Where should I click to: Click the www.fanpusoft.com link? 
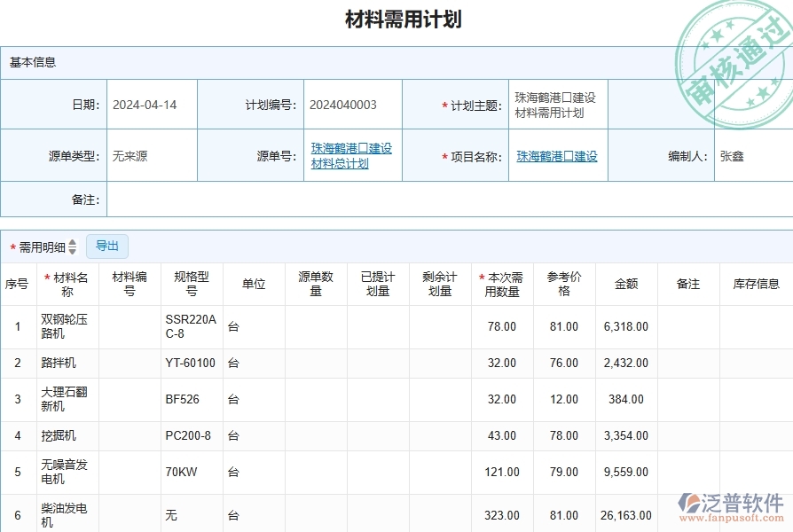(x=731, y=519)
